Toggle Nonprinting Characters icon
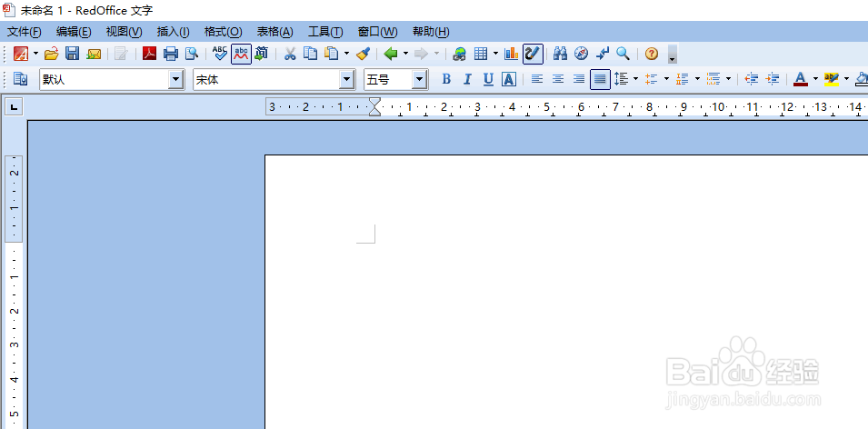Screen dimensions: 868x429 point(603,54)
